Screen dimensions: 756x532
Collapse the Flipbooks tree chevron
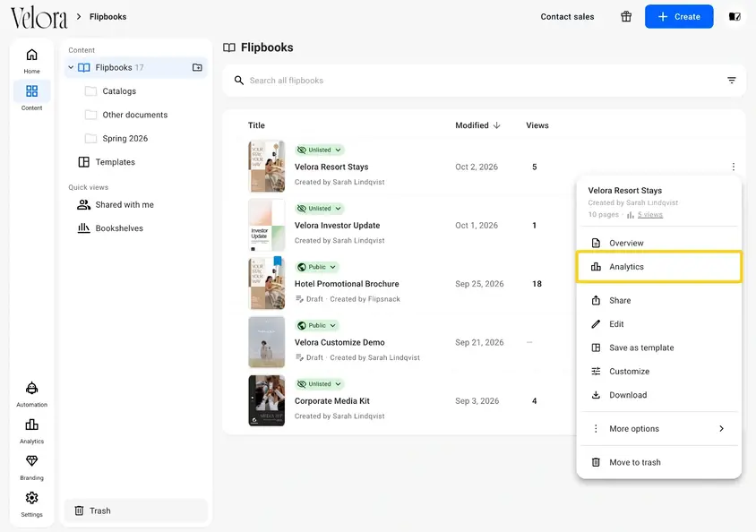(71, 67)
